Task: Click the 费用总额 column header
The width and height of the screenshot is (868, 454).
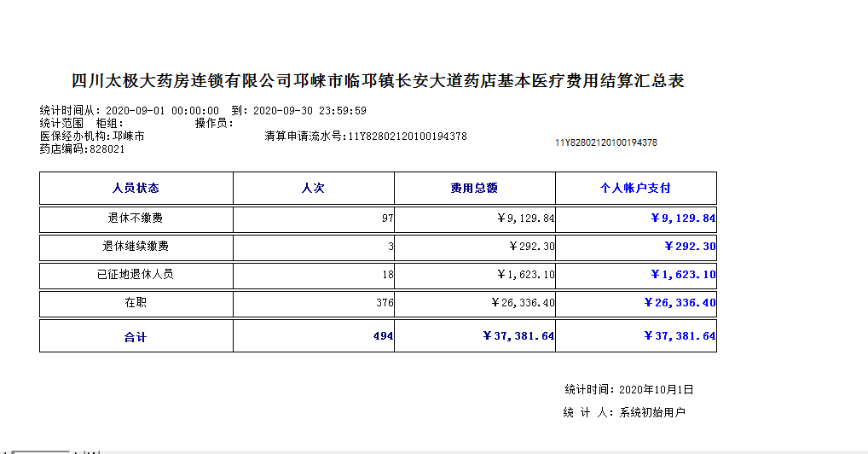Action: click(x=474, y=189)
